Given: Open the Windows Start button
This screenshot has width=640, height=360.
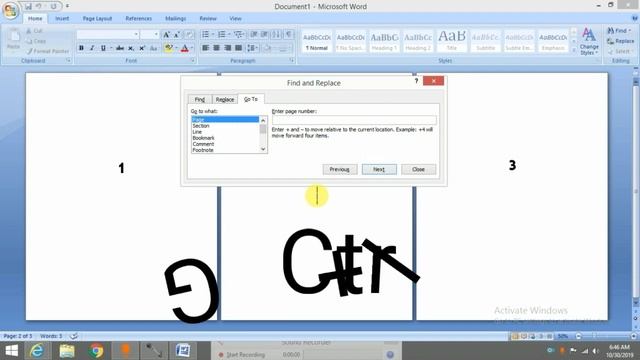Looking at the screenshot, I should (x=12, y=351).
